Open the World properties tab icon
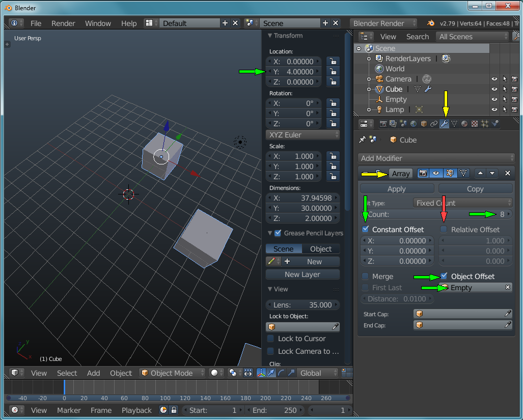The height and width of the screenshot is (420, 523). point(413,124)
